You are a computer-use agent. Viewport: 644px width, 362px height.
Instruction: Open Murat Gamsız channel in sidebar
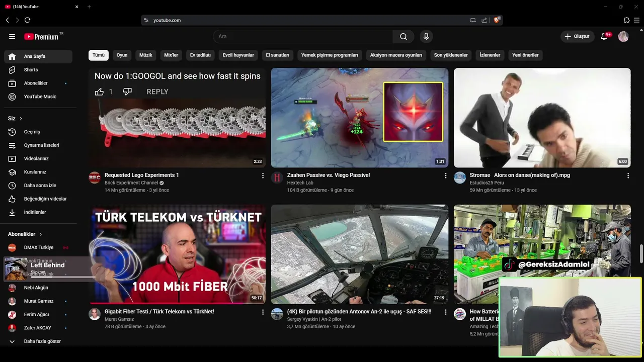38,301
